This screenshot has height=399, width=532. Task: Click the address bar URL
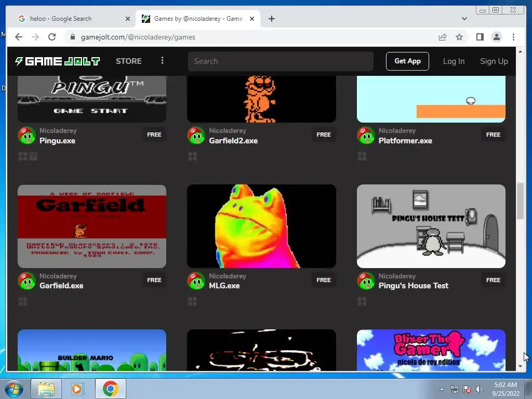(138, 37)
